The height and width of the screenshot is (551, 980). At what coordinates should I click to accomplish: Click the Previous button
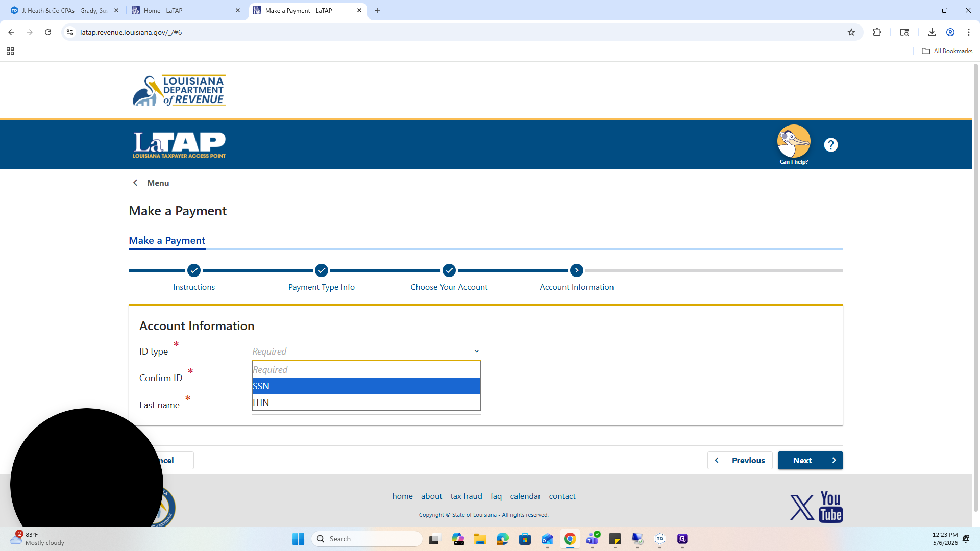(x=740, y=460)
